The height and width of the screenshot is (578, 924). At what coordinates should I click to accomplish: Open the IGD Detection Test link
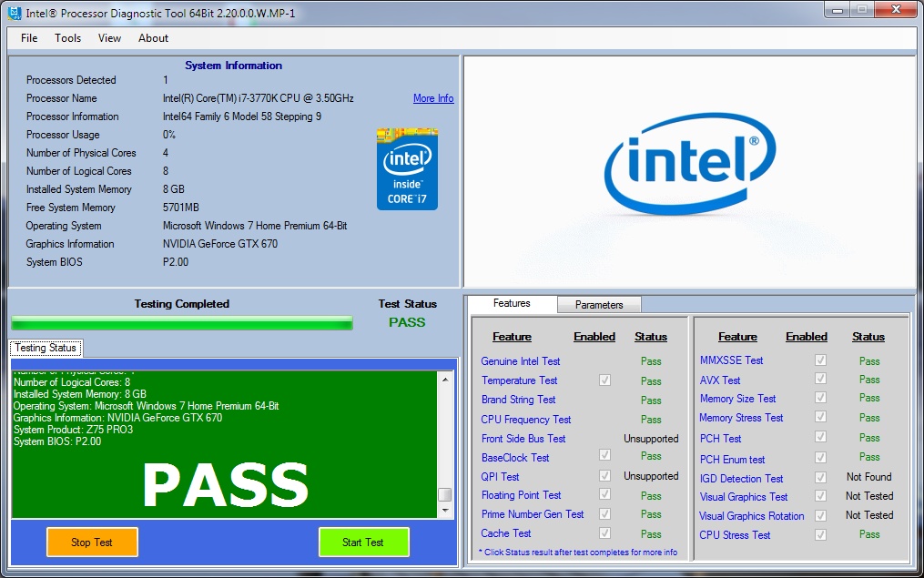tap(741, 479)
